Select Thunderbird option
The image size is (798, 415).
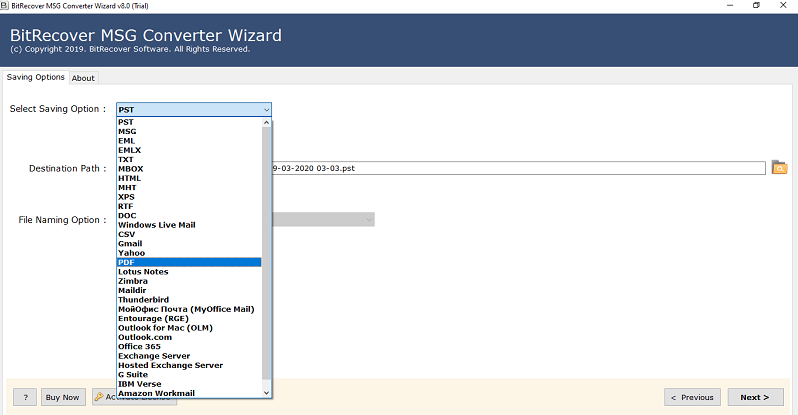[x=189, y=300]
